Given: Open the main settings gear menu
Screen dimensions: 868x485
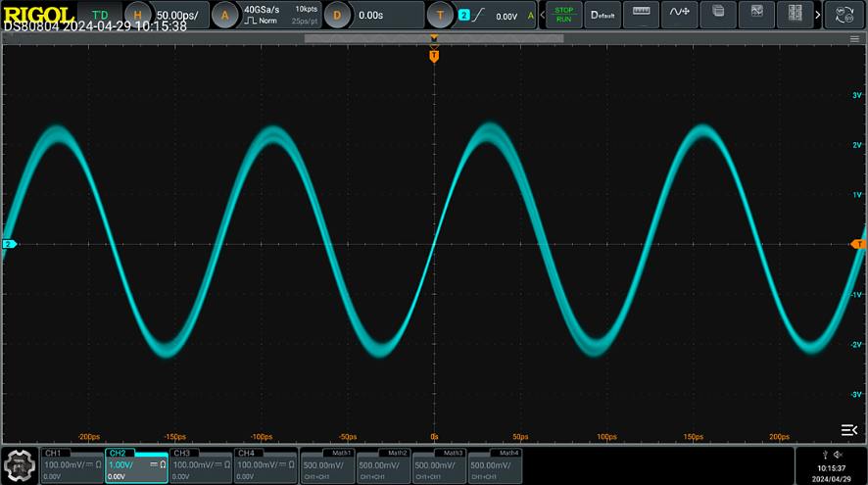Looking at the screenshot, I should click(20, 466).
